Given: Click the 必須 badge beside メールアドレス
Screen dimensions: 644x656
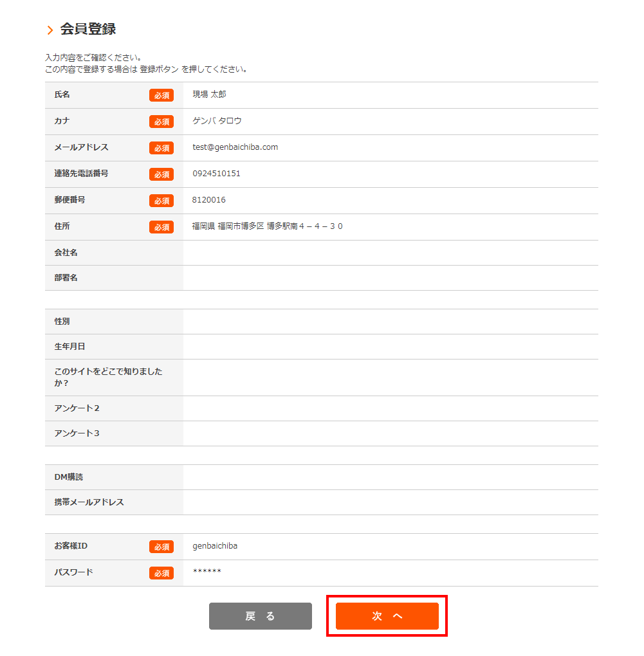Looking at the screenshot, I should click(x=161, y=148).
